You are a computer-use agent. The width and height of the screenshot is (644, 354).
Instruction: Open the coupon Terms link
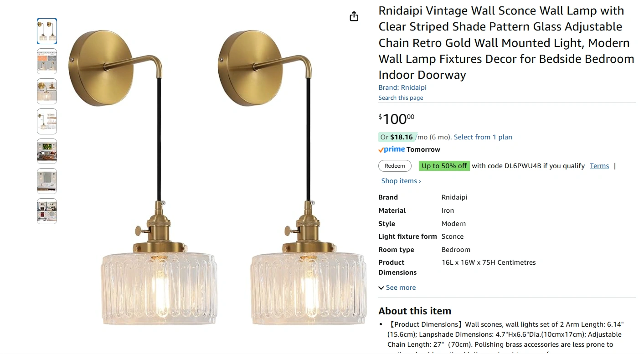coord(599,166)
